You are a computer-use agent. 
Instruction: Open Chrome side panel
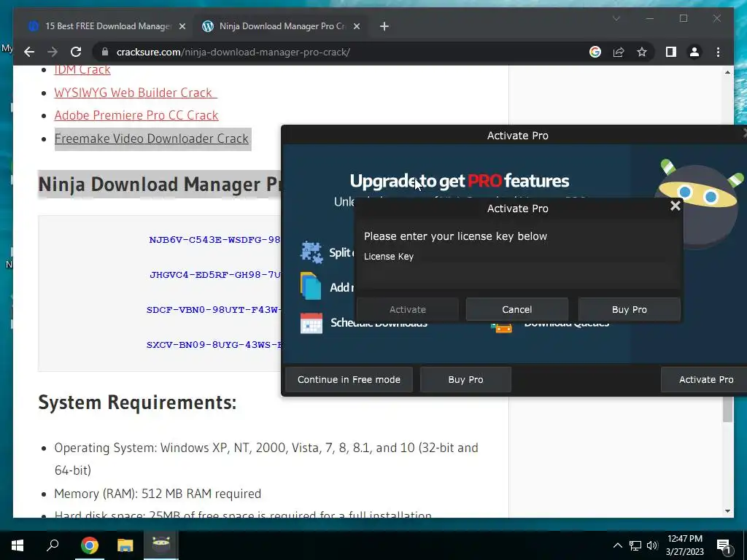coord(671,52)
